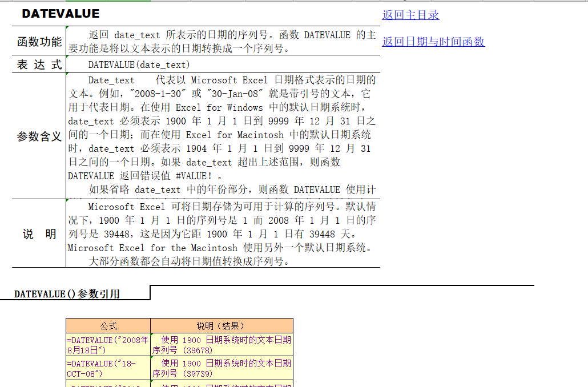The width and height of the screenshot is (588, 387).
Task: Select the 参数含义 header cell
Action: (x=38, y=136)
